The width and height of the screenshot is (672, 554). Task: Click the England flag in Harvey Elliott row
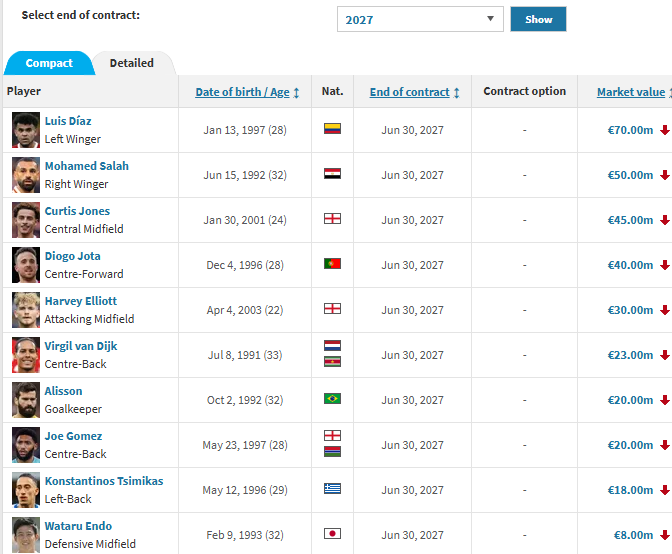pyautogui.click(x=332, y=308)
